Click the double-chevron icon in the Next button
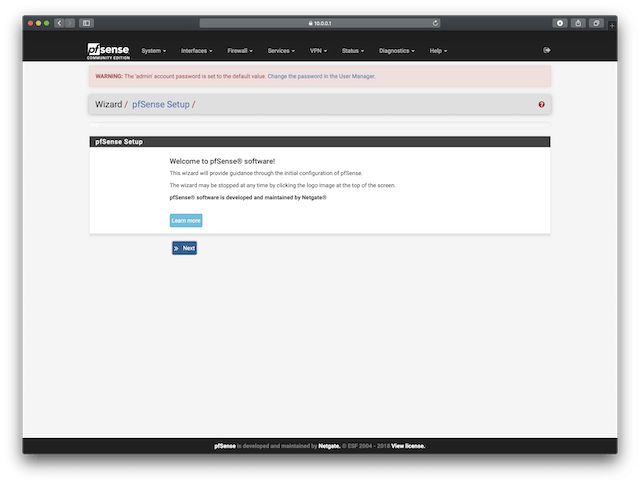The image size is (640, 484). pyautogui.click(x=176, y=248)
